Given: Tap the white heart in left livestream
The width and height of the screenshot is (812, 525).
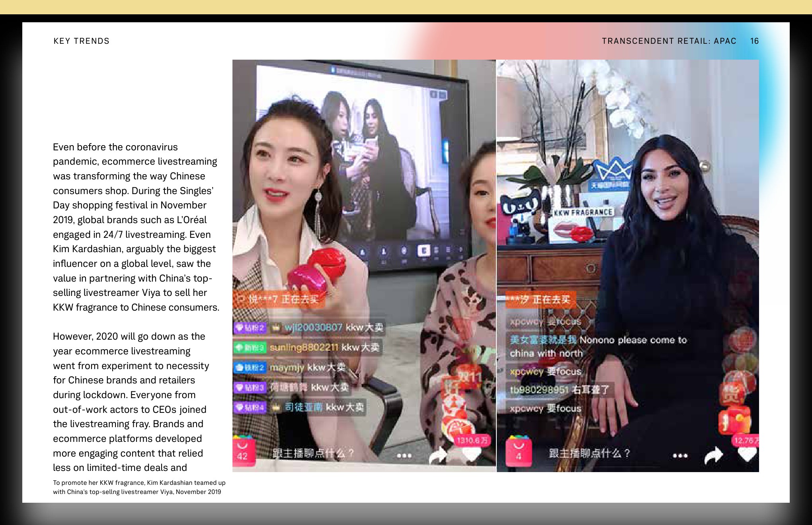Looking at the screenshot, I should click(472, 454).
